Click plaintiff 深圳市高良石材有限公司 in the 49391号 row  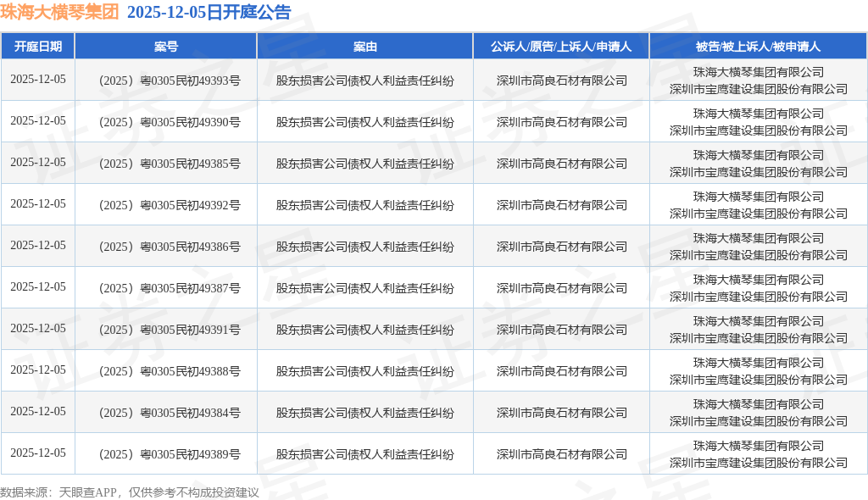click(561, 330)
